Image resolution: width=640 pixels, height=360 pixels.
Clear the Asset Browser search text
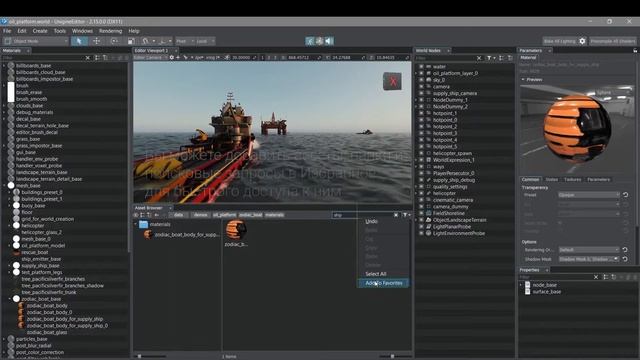click(x=396, y=215)
